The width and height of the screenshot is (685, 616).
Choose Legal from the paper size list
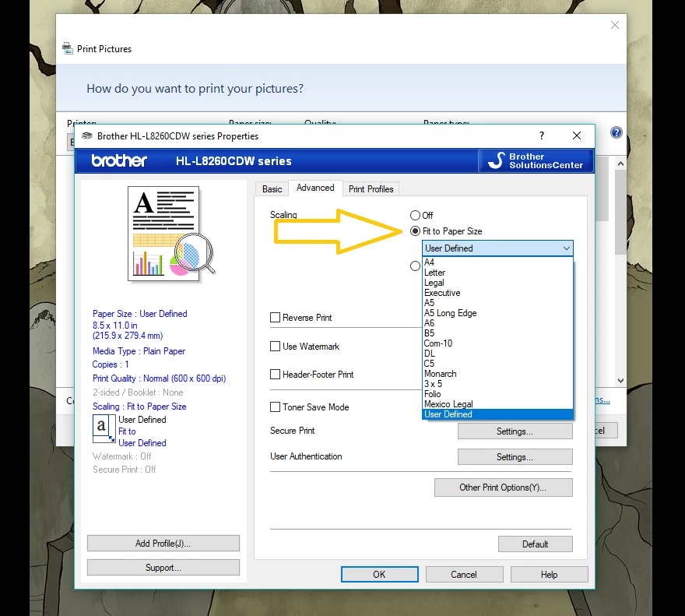(x=497, y=283)
